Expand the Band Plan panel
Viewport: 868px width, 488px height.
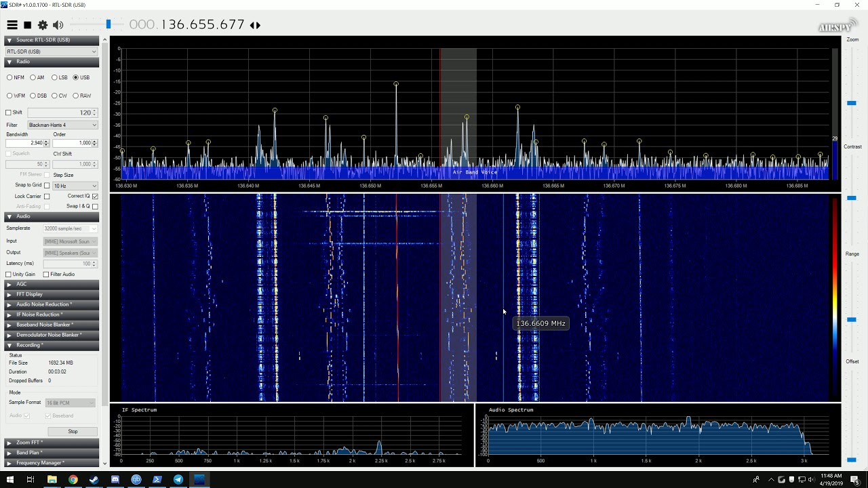click(52, 453)
